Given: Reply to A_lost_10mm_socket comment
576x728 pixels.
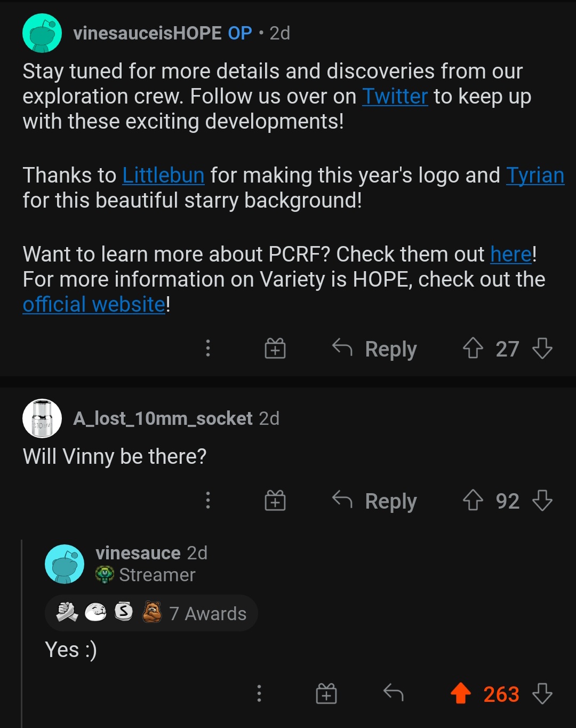Looking at the screenshot, I should click(374, 501).
